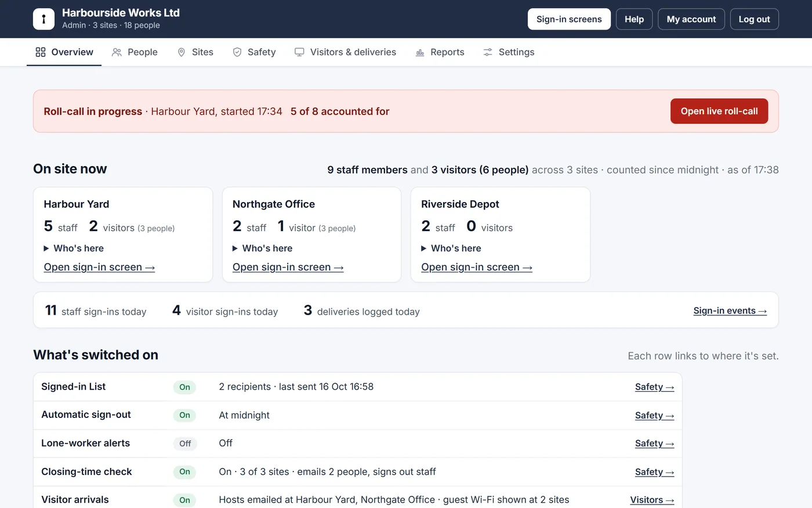Follow the Sign-in events link
The image size is (812, 508).
(x=730, y=311)
